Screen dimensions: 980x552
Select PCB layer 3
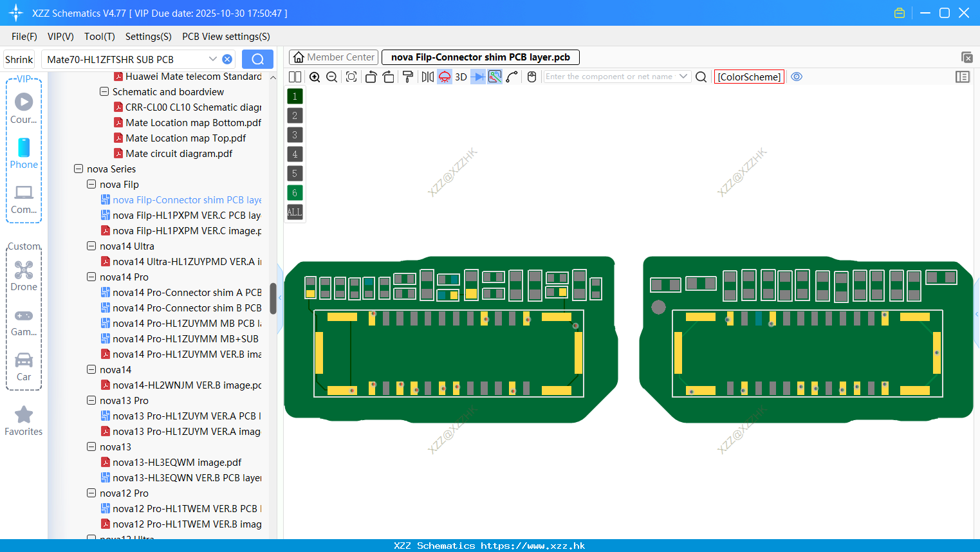pos(295,135)
